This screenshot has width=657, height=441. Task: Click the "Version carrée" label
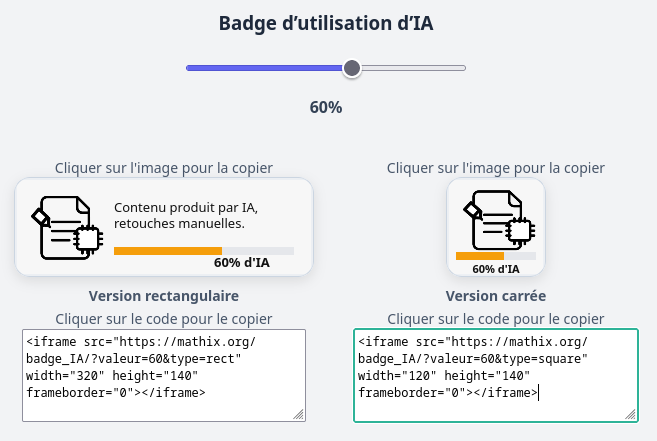(x=496, y=296)
